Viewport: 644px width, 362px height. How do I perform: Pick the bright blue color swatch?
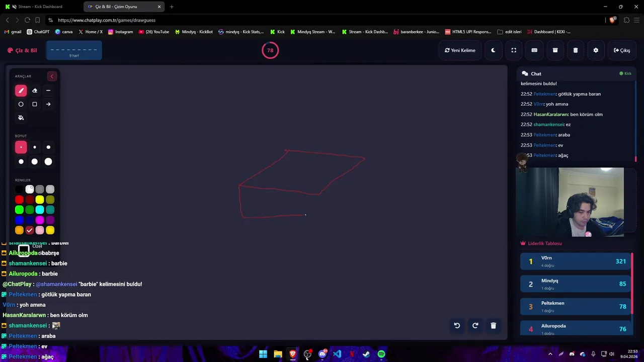(19, 220)
